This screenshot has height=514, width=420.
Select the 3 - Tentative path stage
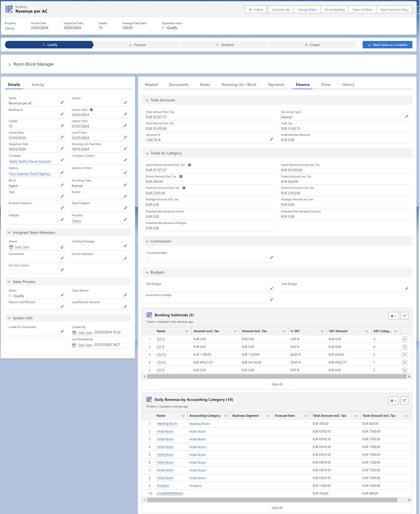(x=225, y=45)
